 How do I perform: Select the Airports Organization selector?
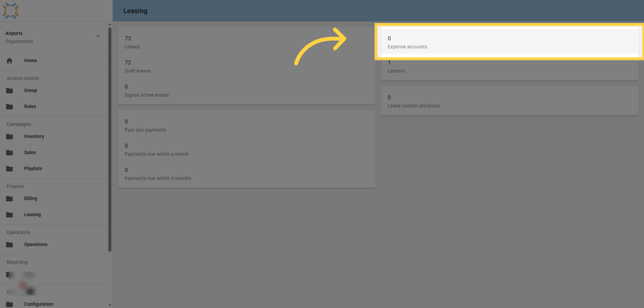point(54,37)
